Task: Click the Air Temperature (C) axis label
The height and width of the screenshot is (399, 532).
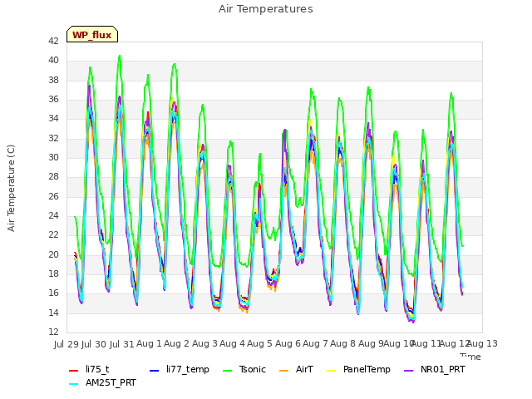Action: (x=11, y=189)
